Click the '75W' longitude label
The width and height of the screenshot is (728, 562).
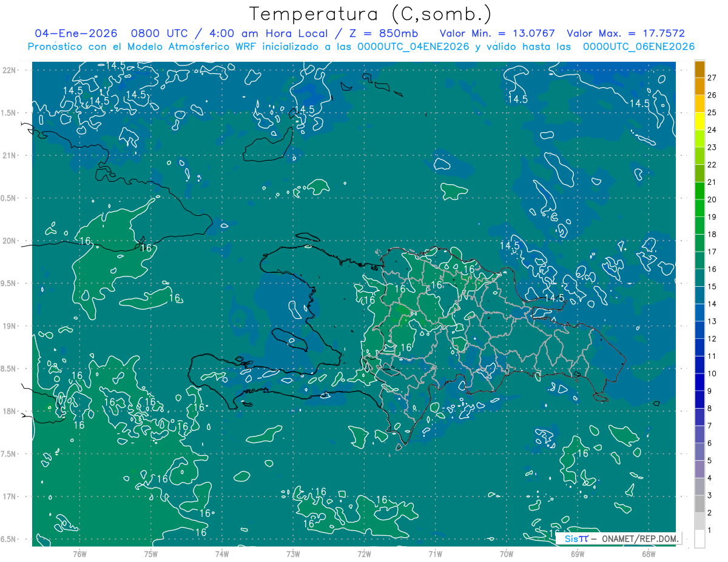[x=150, y=554]
